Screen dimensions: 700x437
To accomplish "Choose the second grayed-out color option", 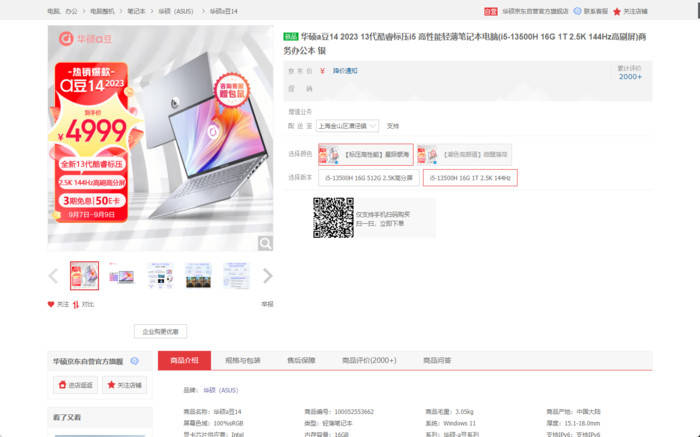I will pos(464,154).
